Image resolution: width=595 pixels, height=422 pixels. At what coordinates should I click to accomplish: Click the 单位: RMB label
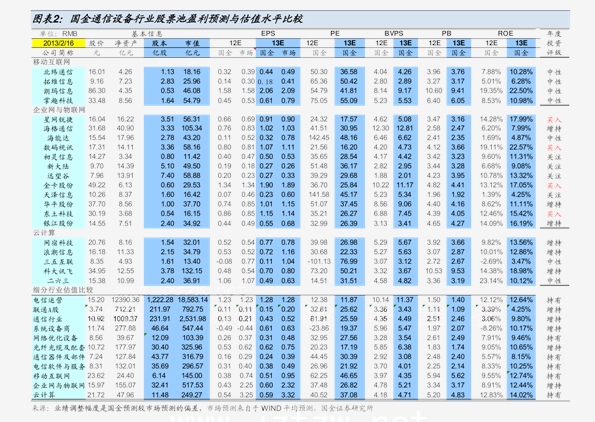pyautogui.click(x=58, y=34)
